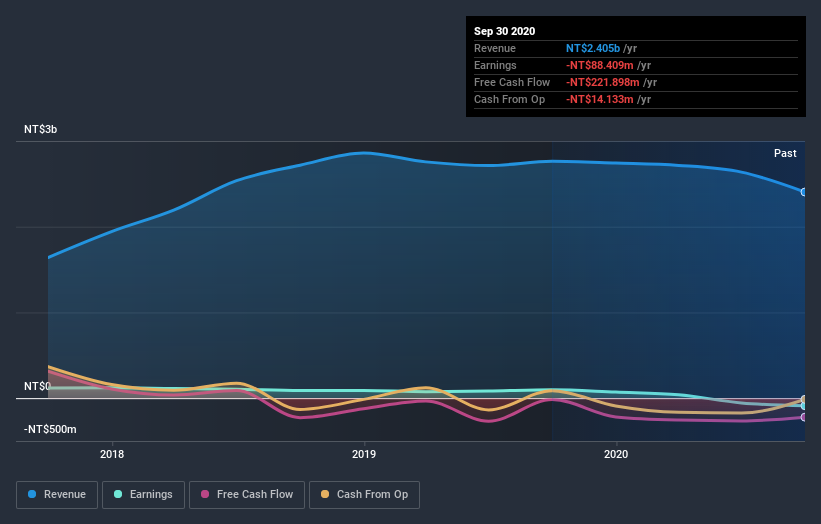821x524 pixels.
Task: Click the Free Cash Flow end point marker
Action: click(x=803, y=417)
